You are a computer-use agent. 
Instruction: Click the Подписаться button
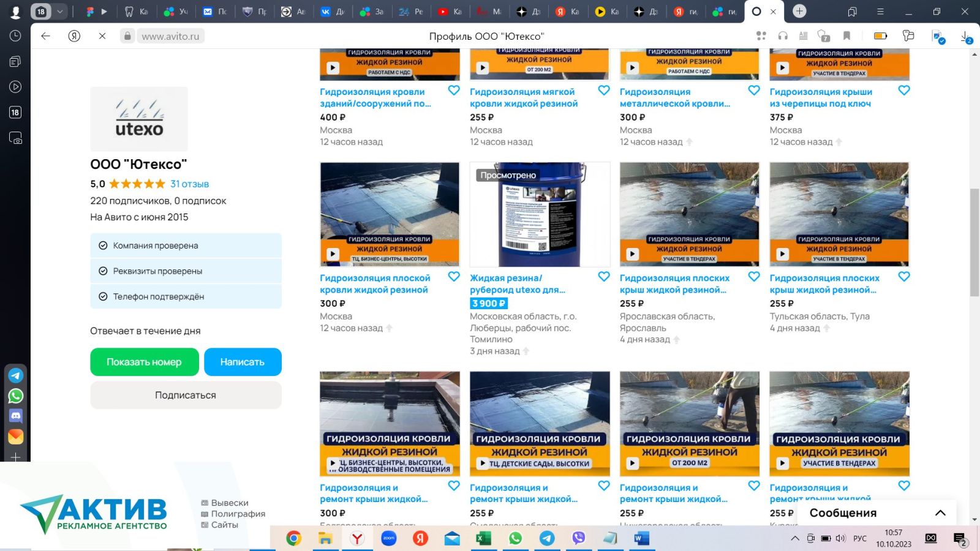pos(186,395)
